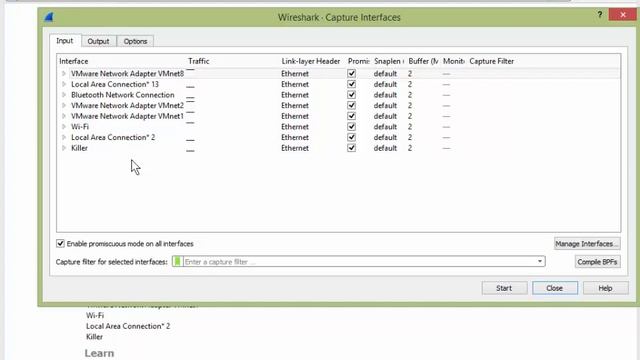Select VMware Network Adapter VMnet2 interface name
Viewport: 640px width, 360px height.
pyautogui.click(x=127, y=106)
